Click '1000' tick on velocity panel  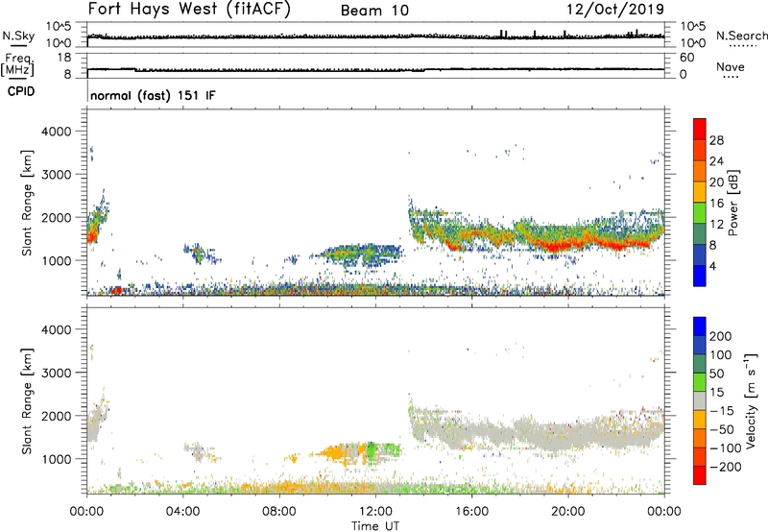[x=56, y=459]
